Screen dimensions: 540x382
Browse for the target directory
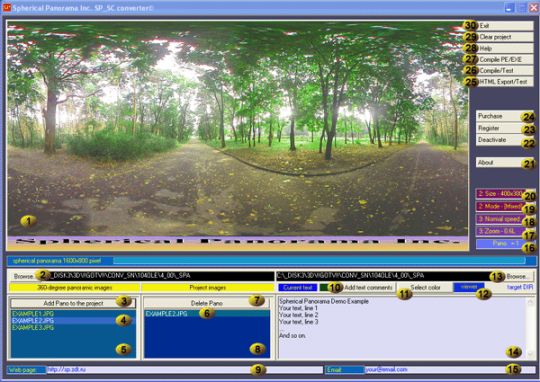[x=517, y=276]
